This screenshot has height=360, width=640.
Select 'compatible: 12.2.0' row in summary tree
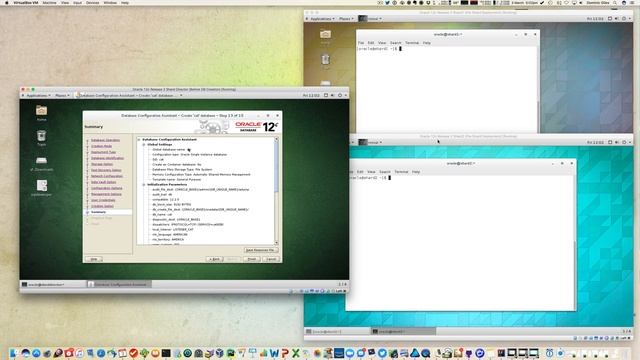tap(165, 200)
